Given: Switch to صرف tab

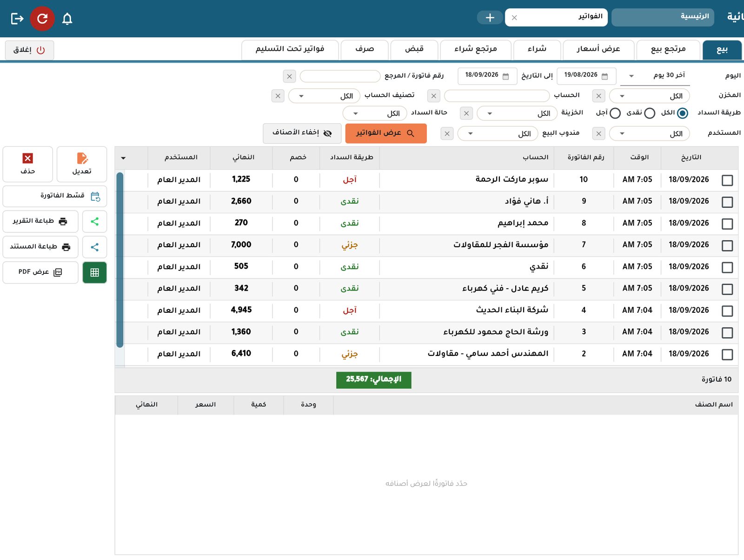Looking at the screenshot, I should 365,50.
